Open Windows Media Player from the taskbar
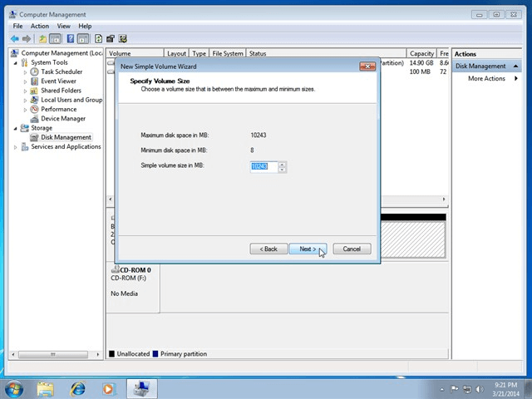 coord(109,389)
